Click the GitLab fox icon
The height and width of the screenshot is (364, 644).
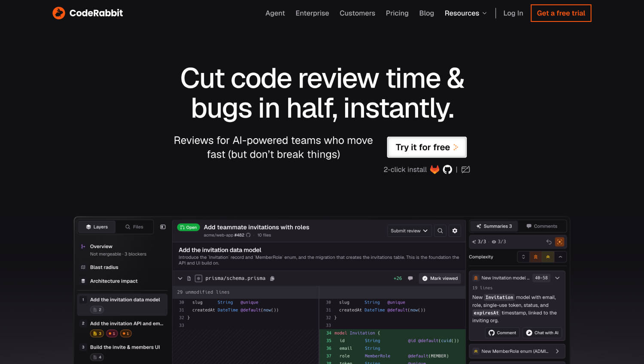[x=435, y=170]
